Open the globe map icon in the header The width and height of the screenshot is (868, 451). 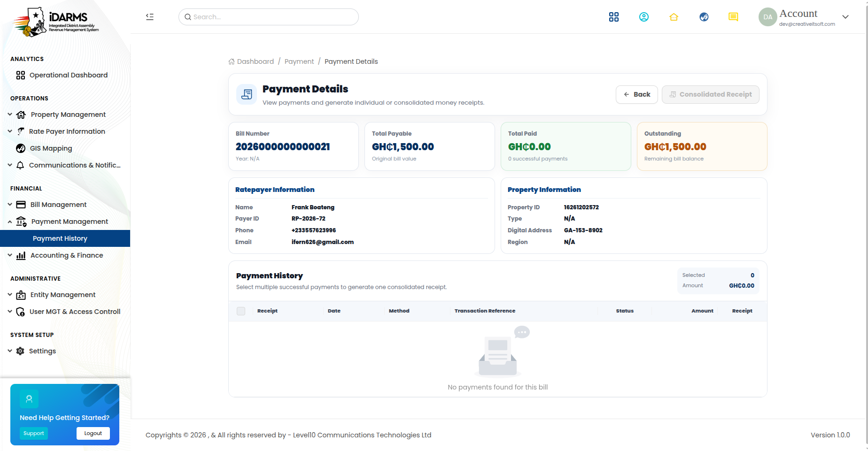coord(704,17)
